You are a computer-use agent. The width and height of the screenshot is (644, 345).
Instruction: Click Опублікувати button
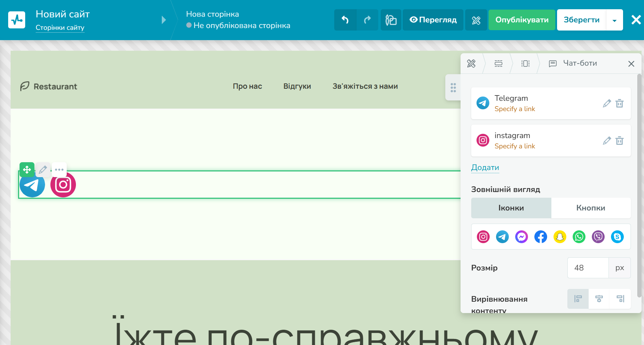click(x=522, y=20)
